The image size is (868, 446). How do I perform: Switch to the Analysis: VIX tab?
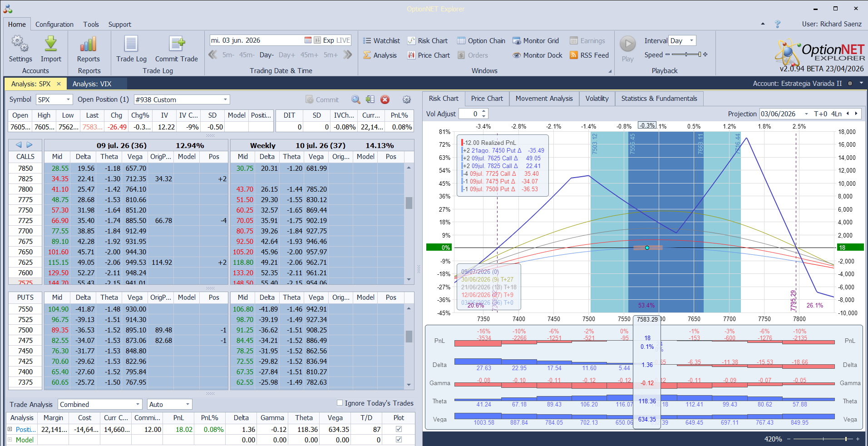pos(92,84)
